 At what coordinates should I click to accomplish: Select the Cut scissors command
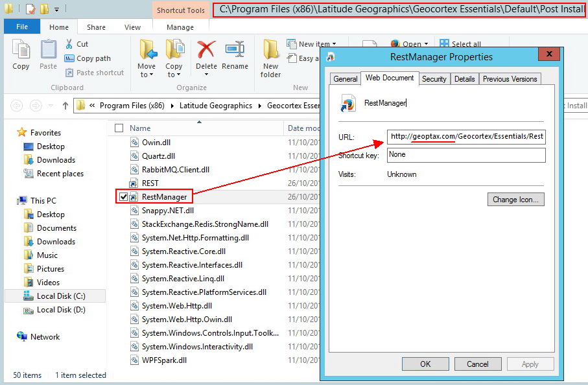coord(76,44)
